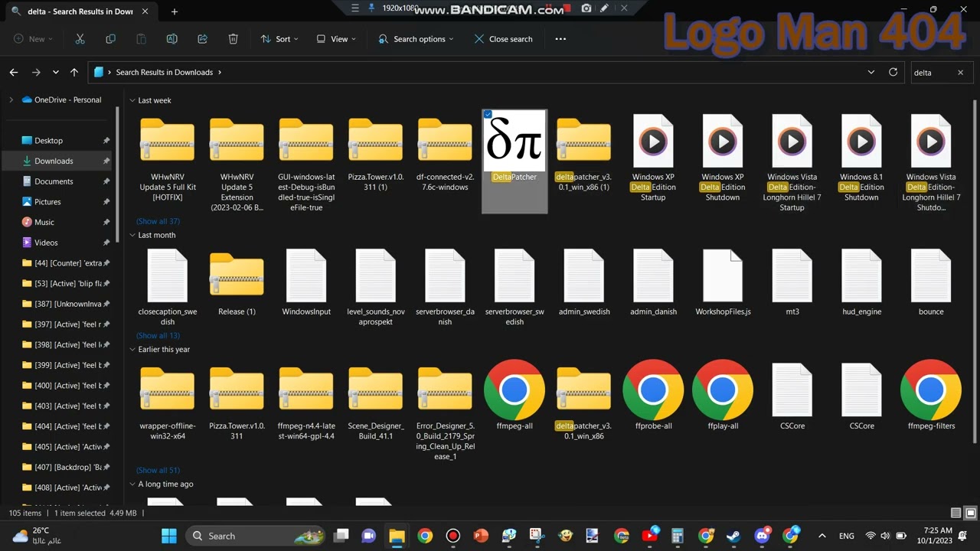The image size is (980, 551).
Task: Click Search Results in Downloads breadcrumb
Action: click(165, 72)
